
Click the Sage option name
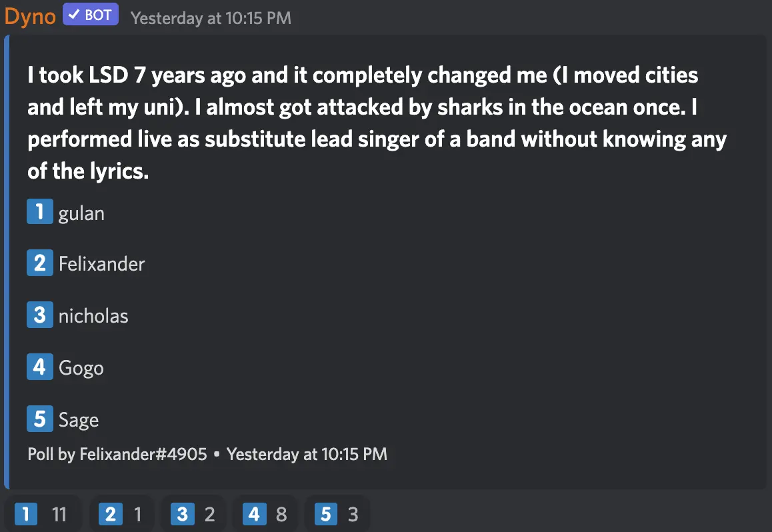click(x=79, y=420)
